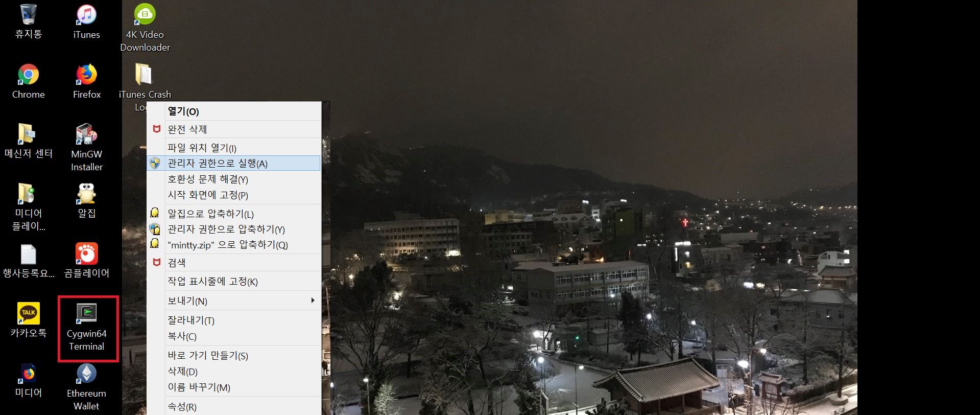Select the iTunes Crash Log folder icon

pyautogui.click(x=144, y=75)
